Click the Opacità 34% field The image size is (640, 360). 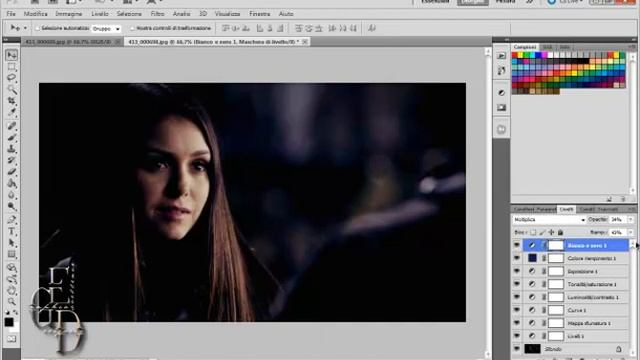coord(617,220)
